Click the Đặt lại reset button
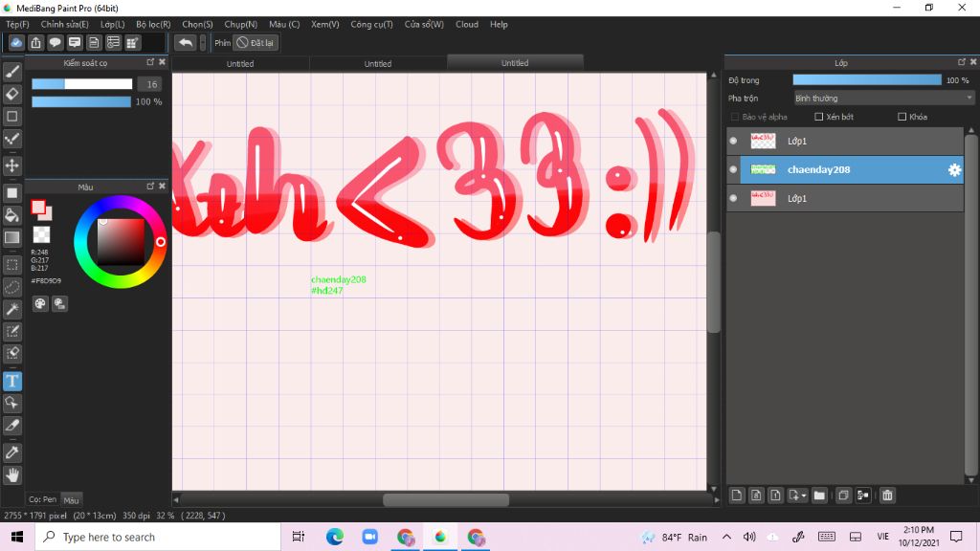 tap(256, 42)
